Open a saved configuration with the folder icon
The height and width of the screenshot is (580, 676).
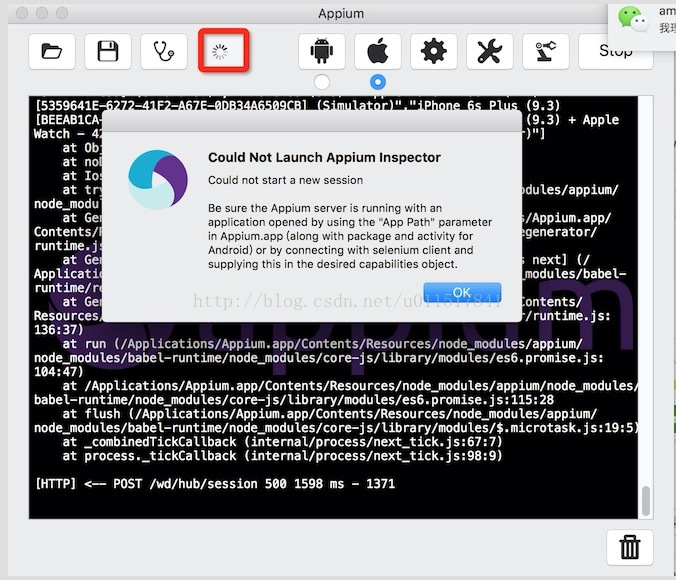pos(52,52)
